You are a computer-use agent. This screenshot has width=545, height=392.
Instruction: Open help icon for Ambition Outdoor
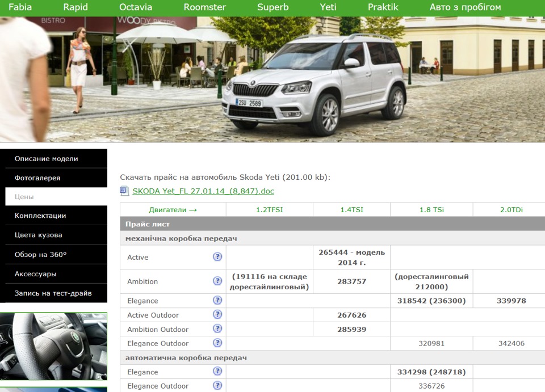217,329
